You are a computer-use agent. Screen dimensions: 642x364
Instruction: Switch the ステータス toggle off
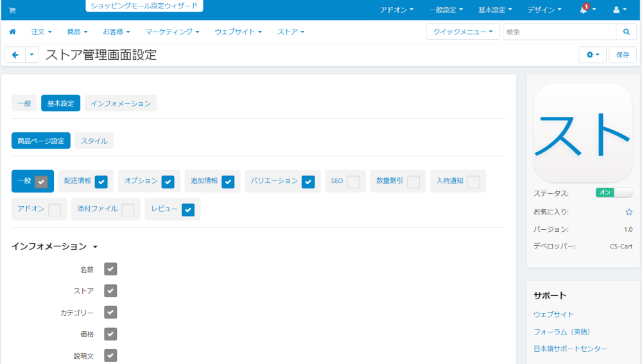coord(614,193)
